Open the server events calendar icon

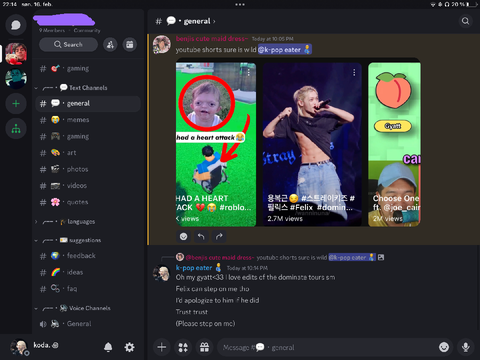click(130, 44)
